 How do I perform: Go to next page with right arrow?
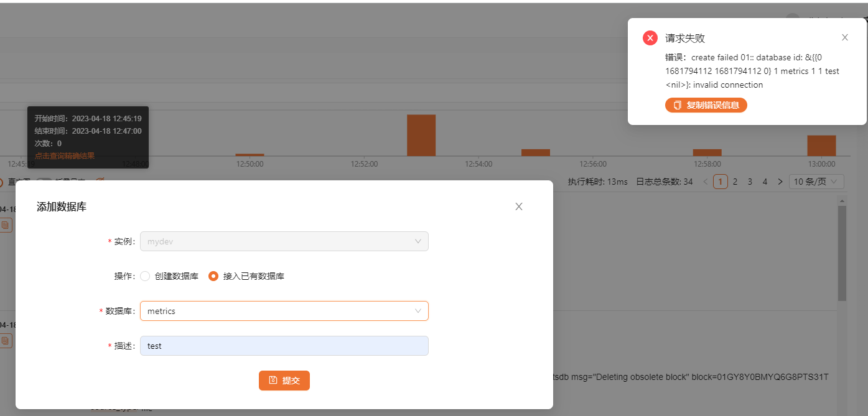(x=780, y=182)
